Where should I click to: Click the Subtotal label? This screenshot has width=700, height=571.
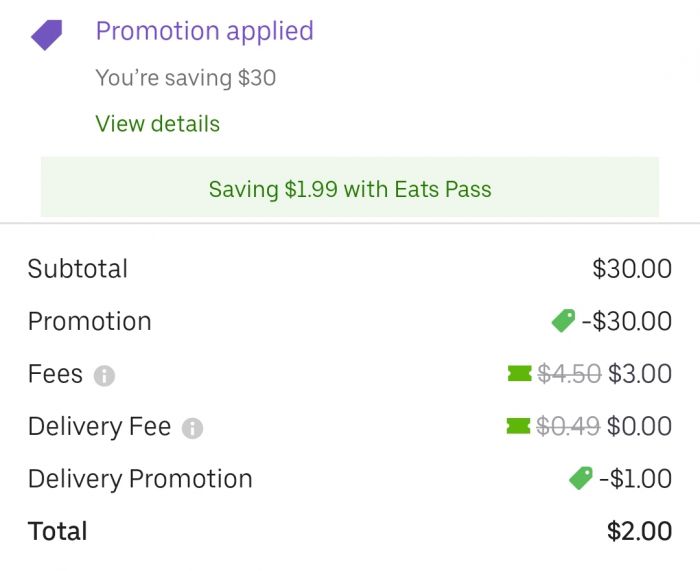pos(78,269)
